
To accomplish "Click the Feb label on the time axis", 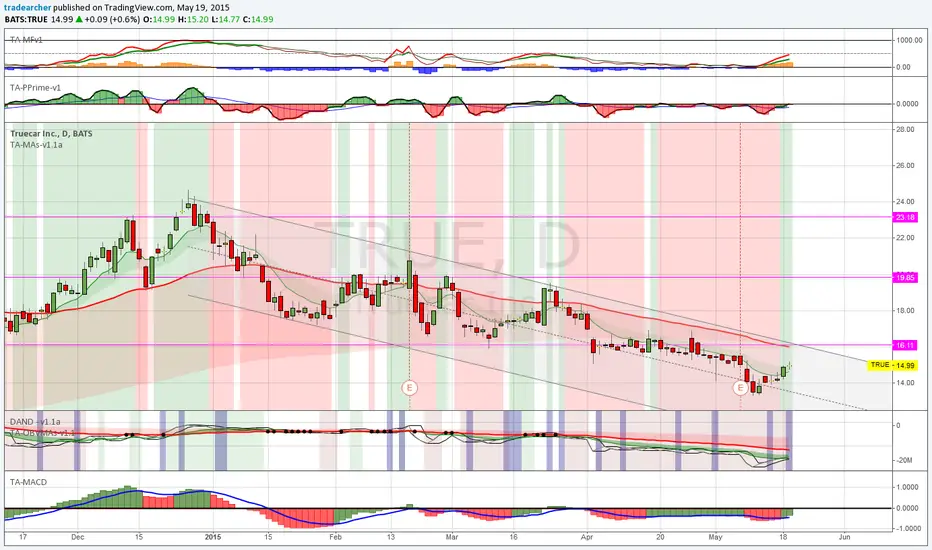I will point(336,537).
